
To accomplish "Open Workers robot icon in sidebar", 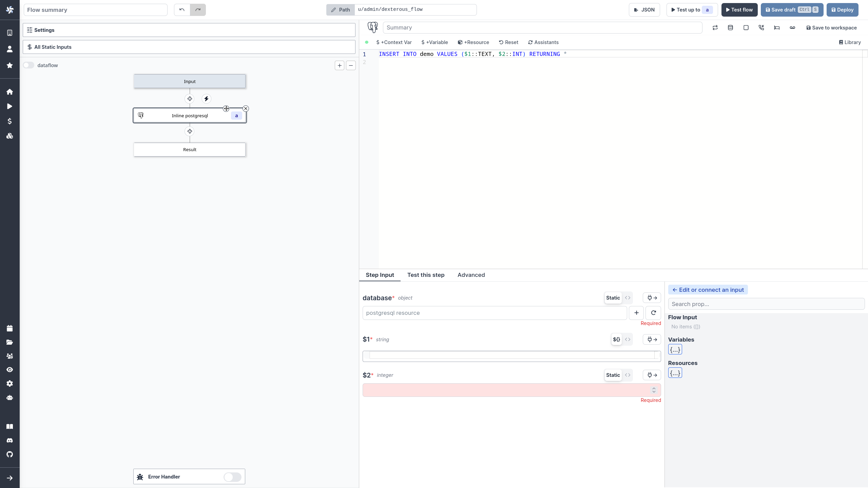I will coord(10,398).
